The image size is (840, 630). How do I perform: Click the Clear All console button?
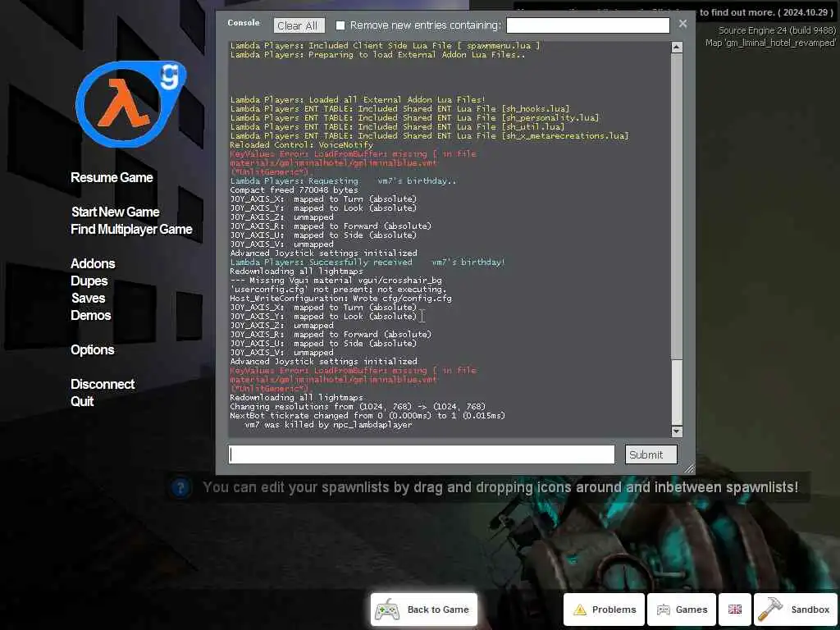click(298, 25)
